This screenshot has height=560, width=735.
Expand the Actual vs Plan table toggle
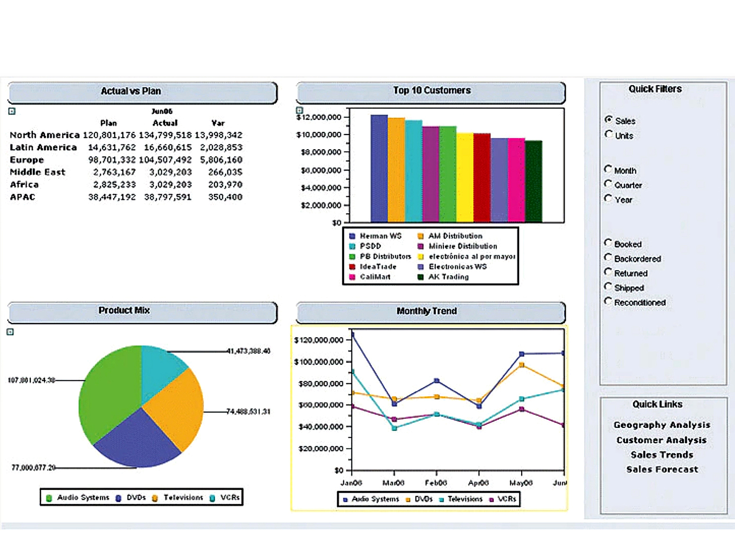point(12,111)
